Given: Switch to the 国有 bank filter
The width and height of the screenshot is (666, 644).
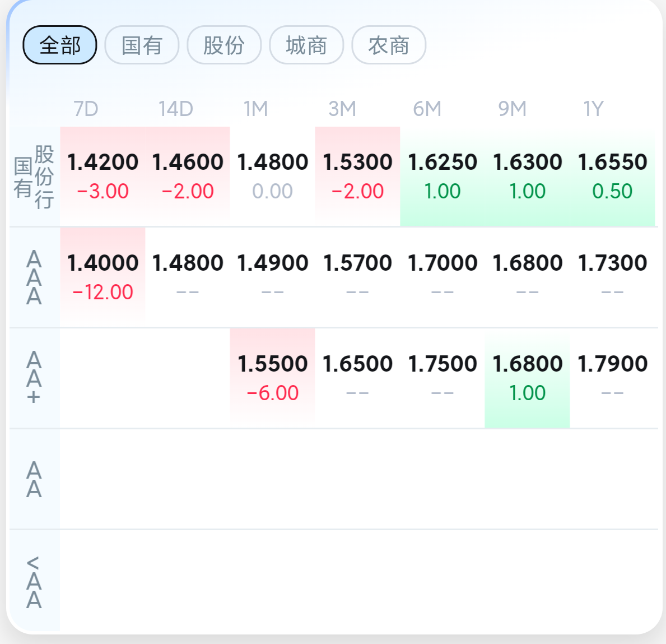Looking at the screenshot, I should tap(142, 45).
